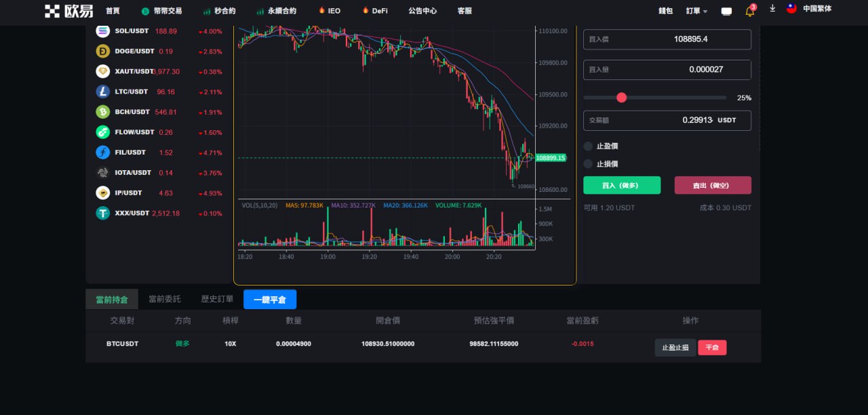Select the FIL/USDT coin icon
868x415 pixels.
coord(103,153)
